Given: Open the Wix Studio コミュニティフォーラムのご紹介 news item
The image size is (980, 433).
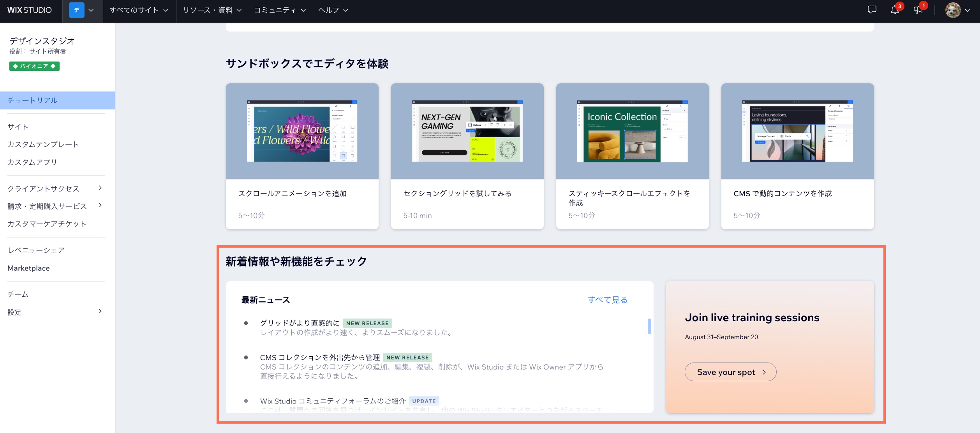Looking at the screenshot, I should 333,401.
